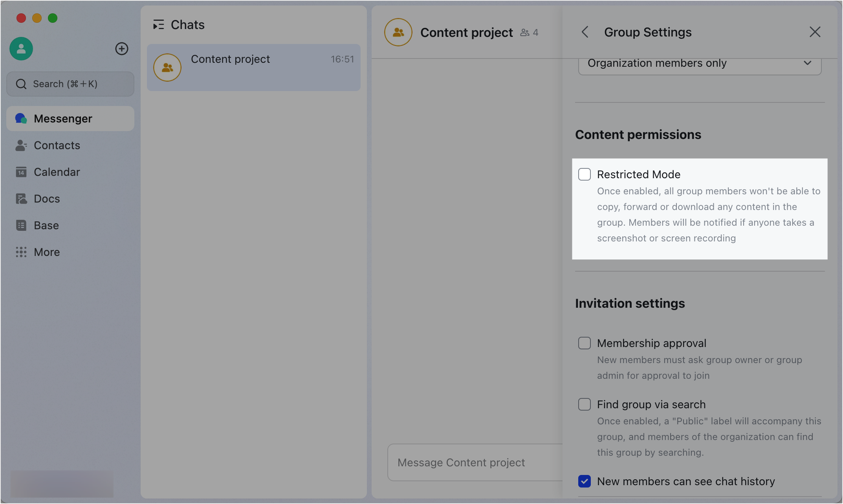The height and width of the screenshot is (504, 843).
Task: Enable Membership approval
Action: pos(585,343)
